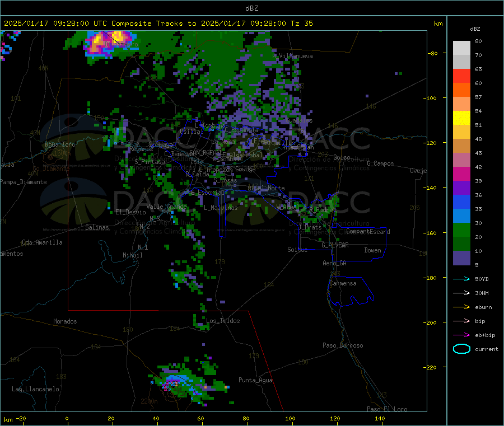Click the J_Prats map label
The width and height of the screenshot is (504, 426).
[x=310, y=227]
